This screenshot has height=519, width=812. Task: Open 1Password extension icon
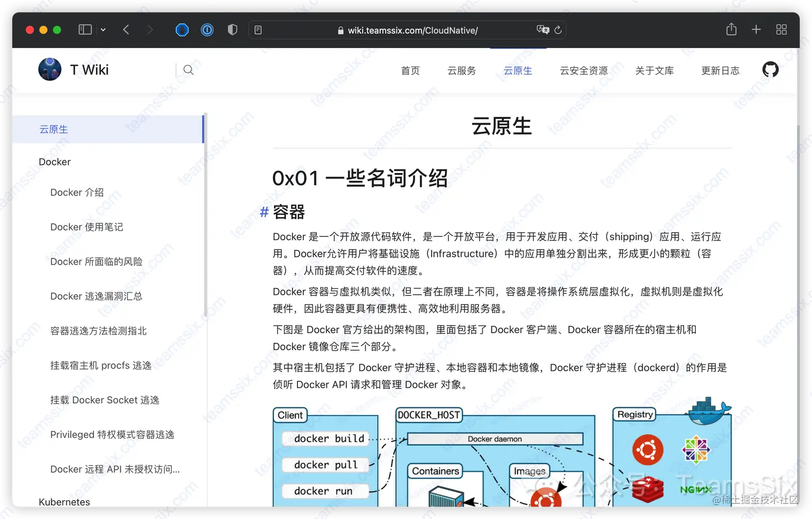[207, 30]
